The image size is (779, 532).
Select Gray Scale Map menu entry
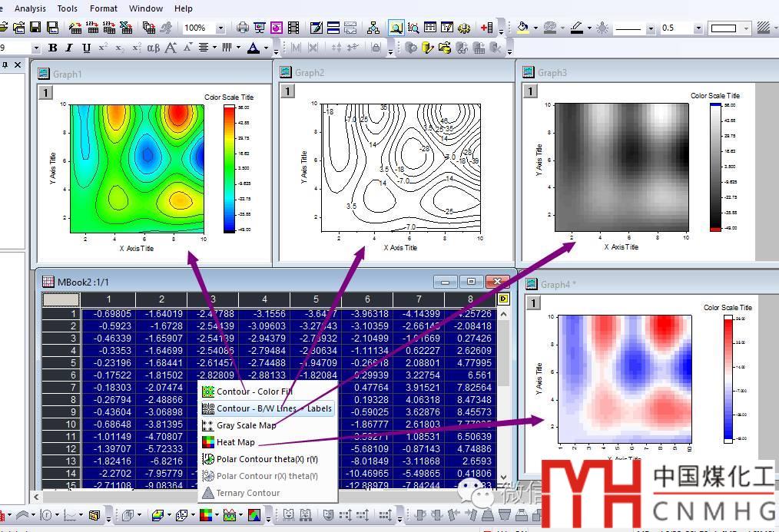[x=246, y=425]
